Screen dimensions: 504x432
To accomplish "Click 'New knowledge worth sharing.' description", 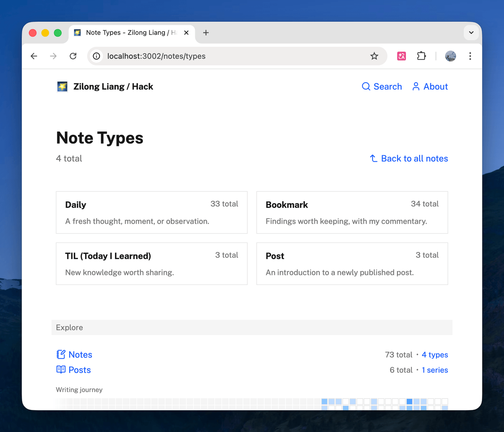I will (119, 273).
